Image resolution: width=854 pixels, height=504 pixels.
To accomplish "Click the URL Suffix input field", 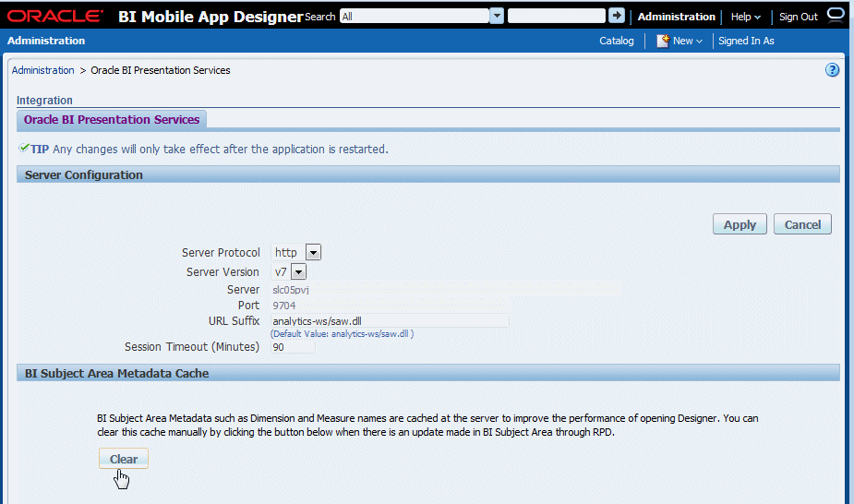I will (390, 321).
